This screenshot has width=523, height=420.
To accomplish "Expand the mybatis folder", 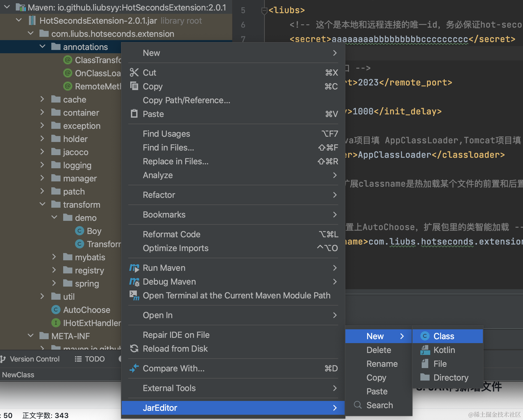I will 54,257.
